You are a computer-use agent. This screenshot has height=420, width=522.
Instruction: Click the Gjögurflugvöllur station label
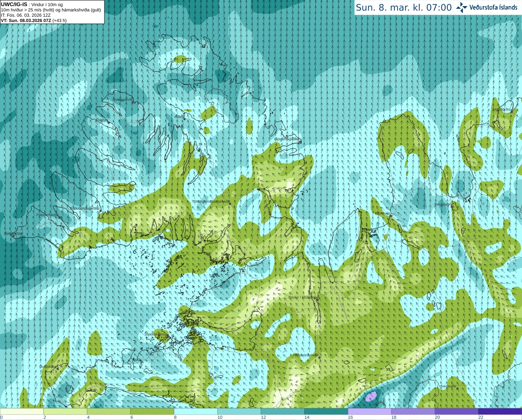[287, 139]
